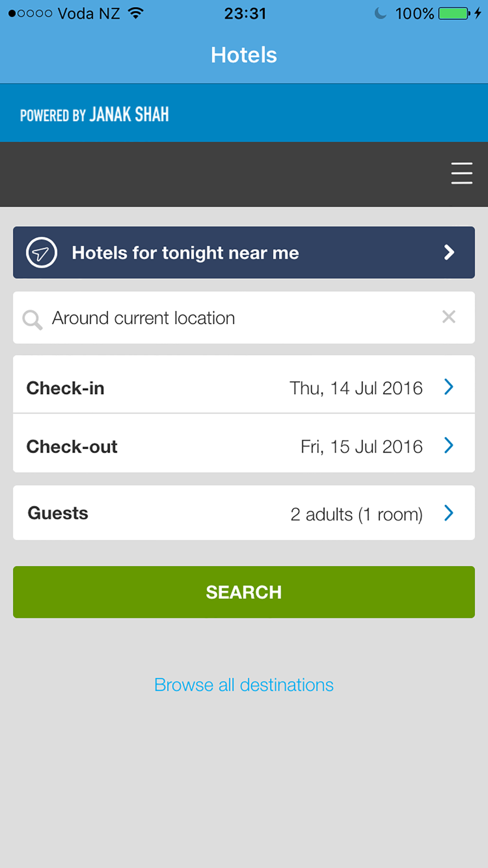The height and width of the screenshot is (868, 488).
Task: Open the Guests row
Action: point(244,513)
